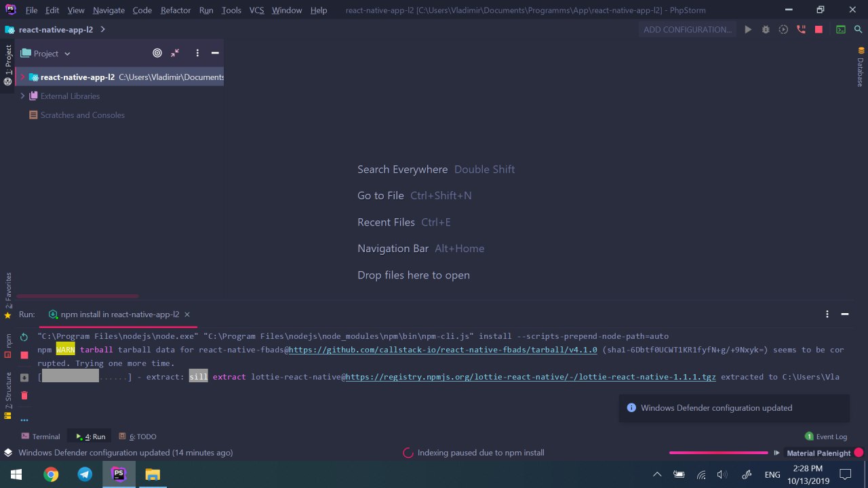Expand the react-native-app-l2 project root
This screenshot has height=488, width=868.
(x=22, y=77)
